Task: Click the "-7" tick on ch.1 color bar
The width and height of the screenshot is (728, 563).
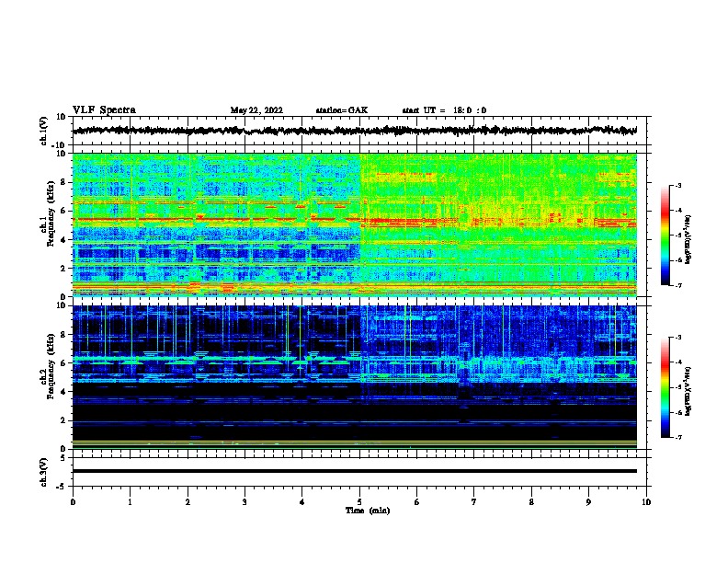Action: click(x=677, y=285)
